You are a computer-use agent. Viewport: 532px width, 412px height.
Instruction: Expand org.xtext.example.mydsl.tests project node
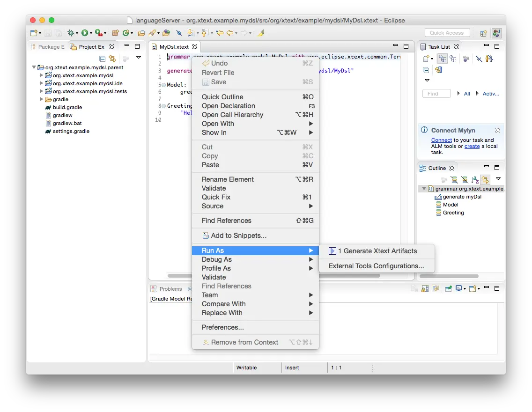pos(41,91)
